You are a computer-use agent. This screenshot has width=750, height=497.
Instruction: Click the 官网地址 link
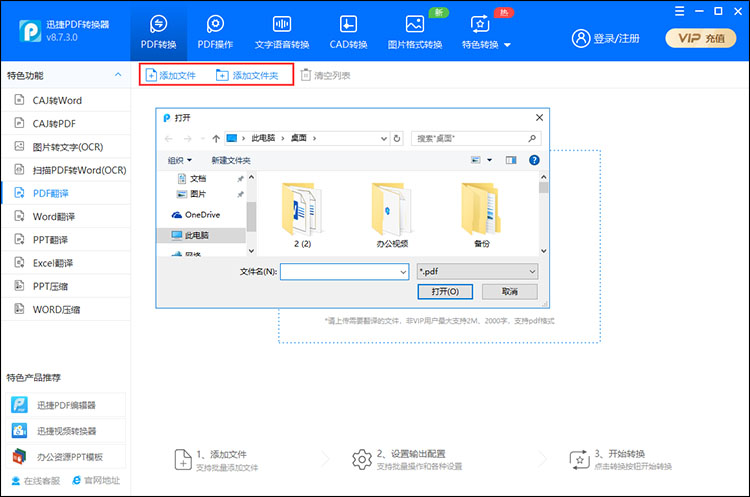(x=96, y=480)
